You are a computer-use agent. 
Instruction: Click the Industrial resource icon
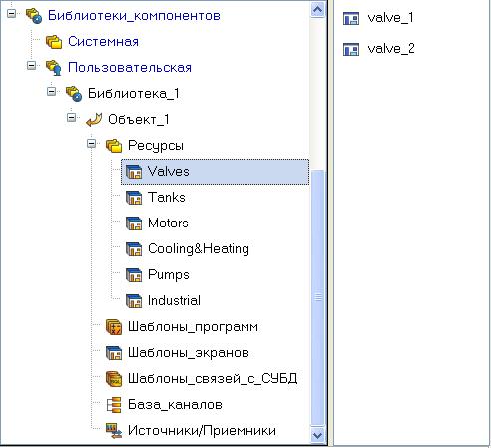[134, 301]
